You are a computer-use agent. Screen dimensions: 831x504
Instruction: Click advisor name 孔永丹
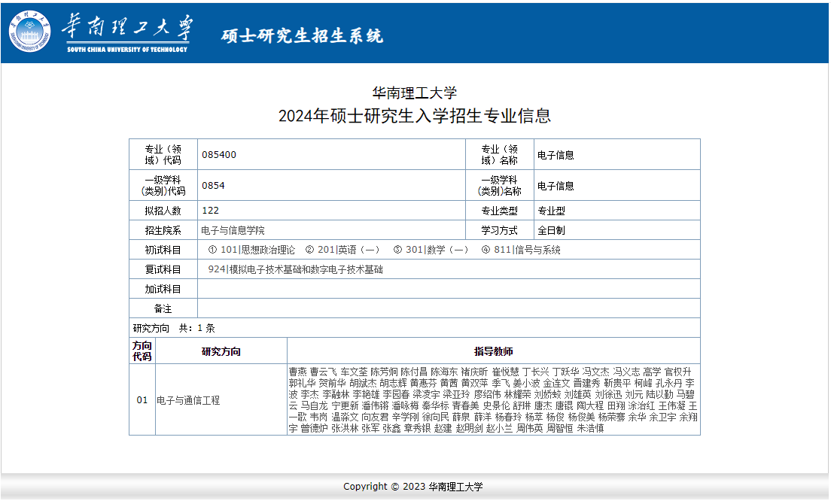point(669,384)
